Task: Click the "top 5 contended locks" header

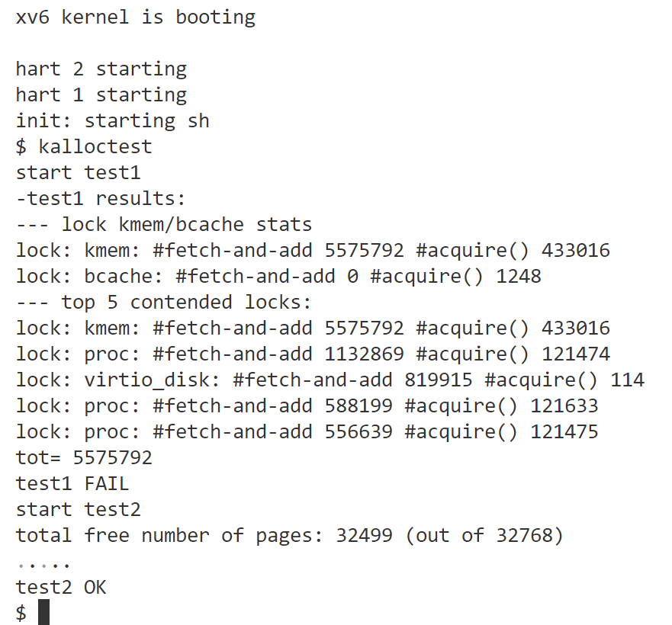Action: coord(164,302)
